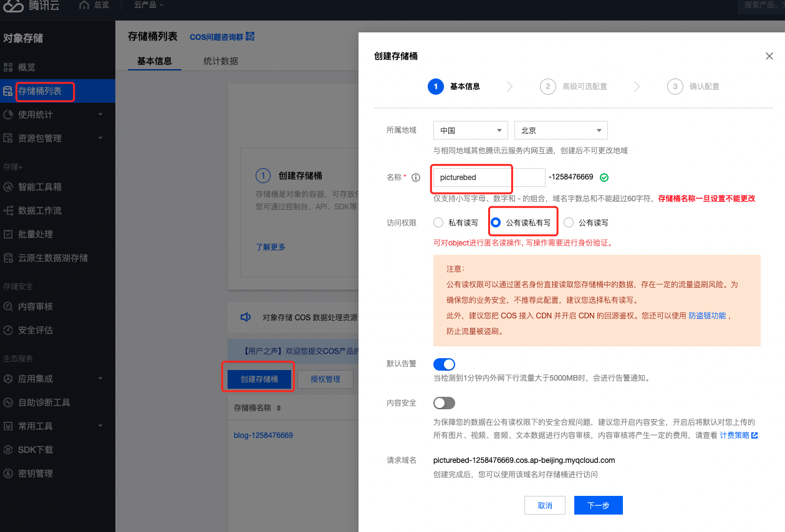The width and height of the screenshot is (785, 532).
Task: Click the 搜索产品 search box
Action: click(x=761, y=5)
